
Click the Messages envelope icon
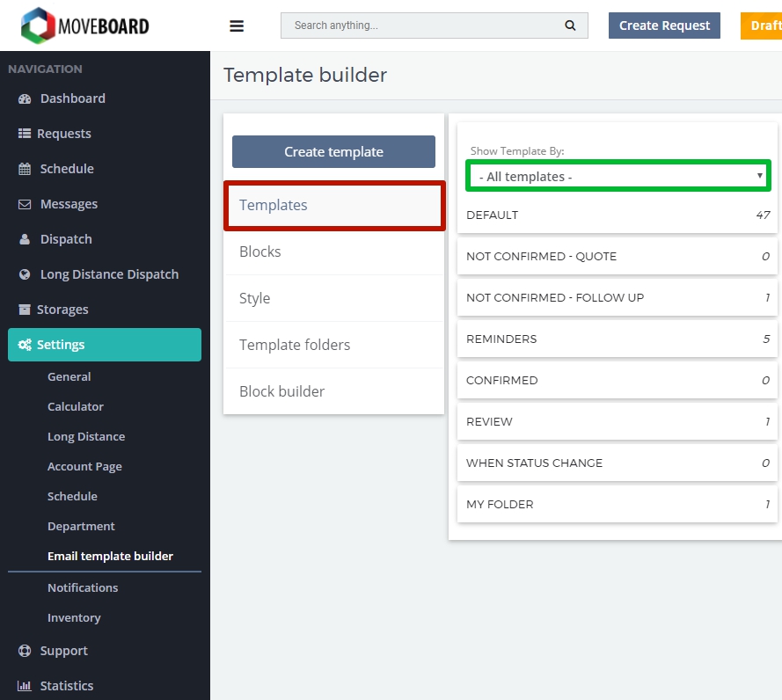[25, 204]
